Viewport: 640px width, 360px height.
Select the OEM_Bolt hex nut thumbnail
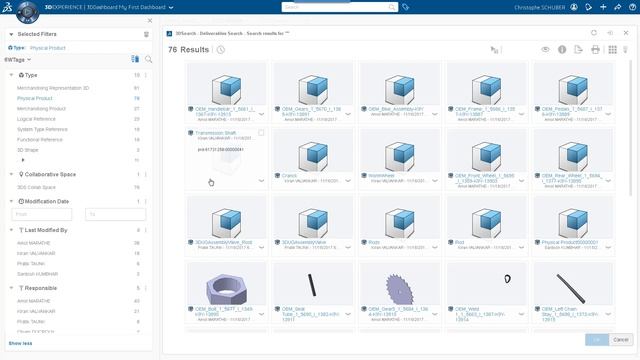click(x=227, y=284)
